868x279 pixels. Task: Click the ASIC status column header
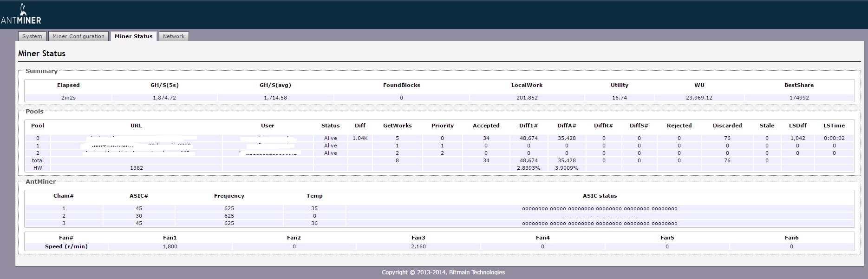[600, 196]
